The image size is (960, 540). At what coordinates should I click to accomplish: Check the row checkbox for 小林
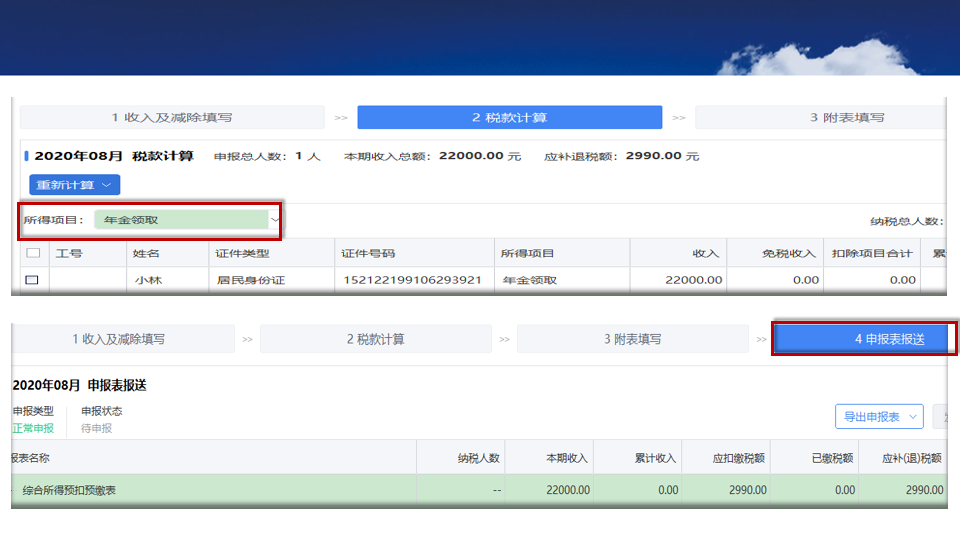32,280
